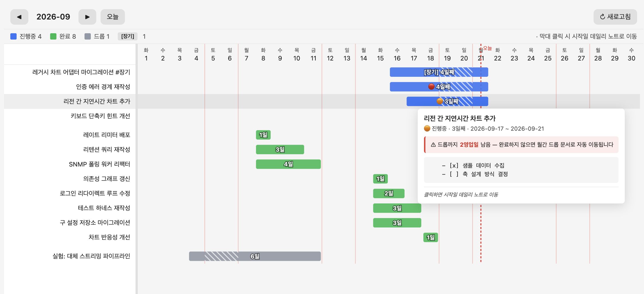Screen dimensions: 644x294
Task: Click the 3일 bar for 구 설정 저장소
Action: tap(397, 223)
